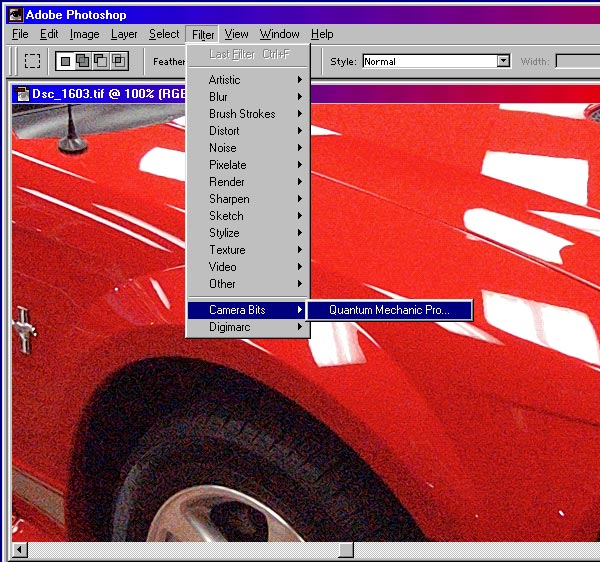
Task: Click the options bar gripper handle
Action: 14,61
